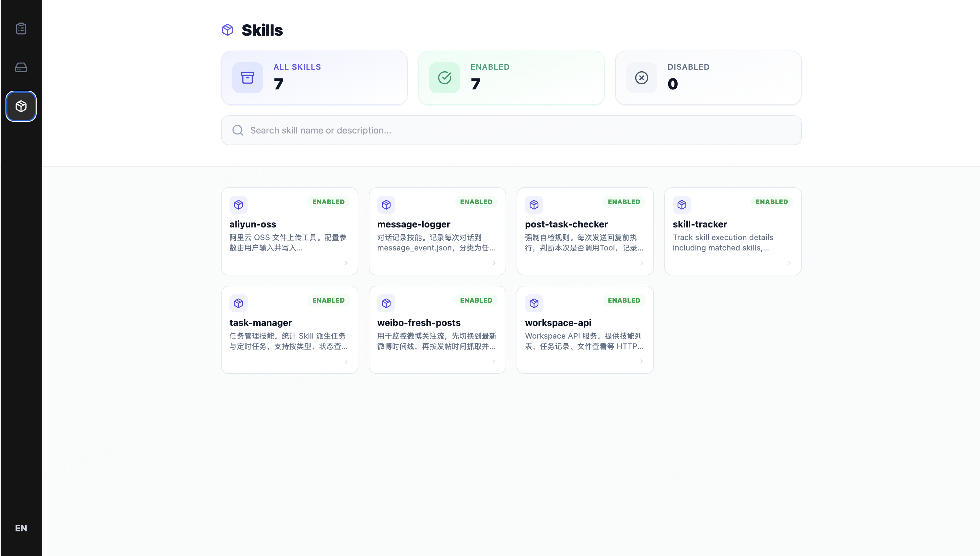Viewport: 980px width, 556px height.
Task: Expand post-task-checker via its chevron arrow
Action: pos(642,263)
